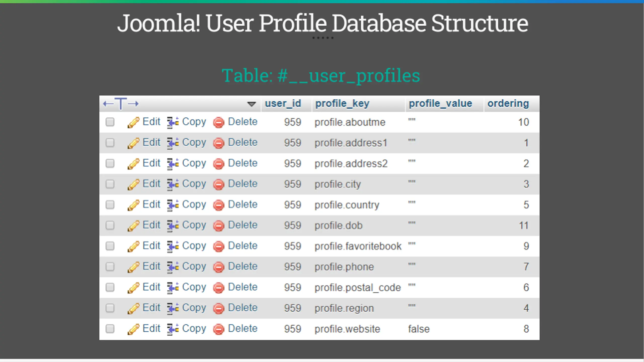This screenshot has width=644, height=362.
Task: Click the copy icon in profile.address2 row
Action: point(173,164)
